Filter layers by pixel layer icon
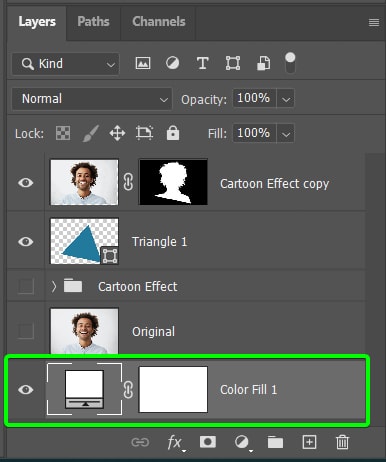The height and width of the screenshot is (462, 386). 143,63
